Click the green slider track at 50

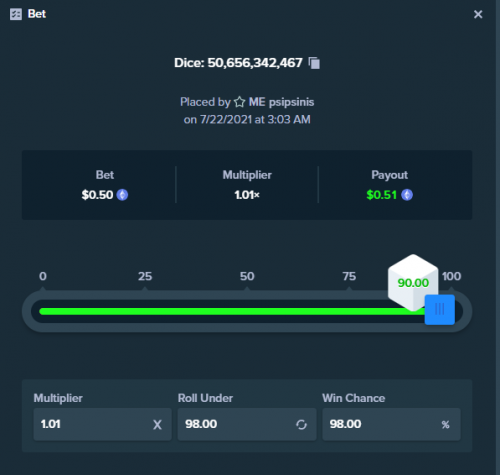coord(247,311)
